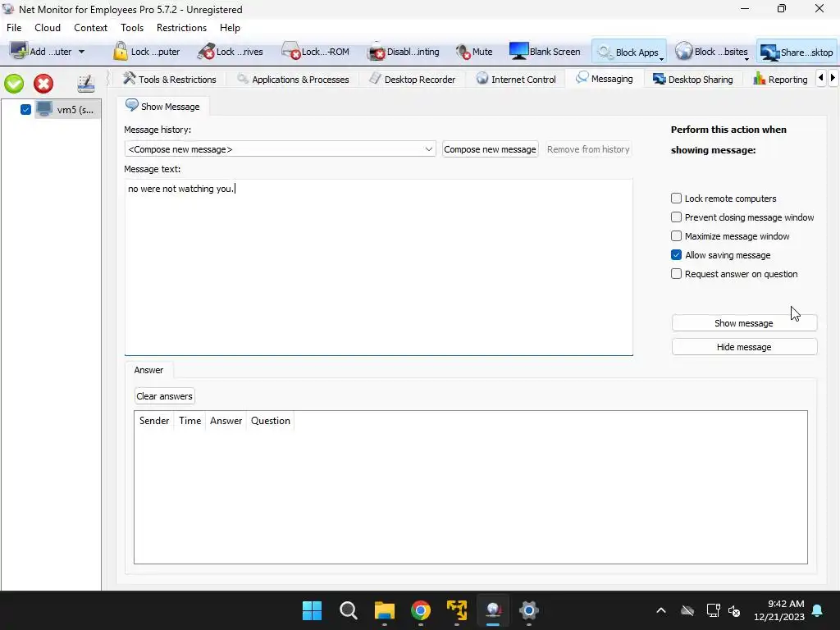
Task: Open the Windows Start menu
Action: pos(312,610)
